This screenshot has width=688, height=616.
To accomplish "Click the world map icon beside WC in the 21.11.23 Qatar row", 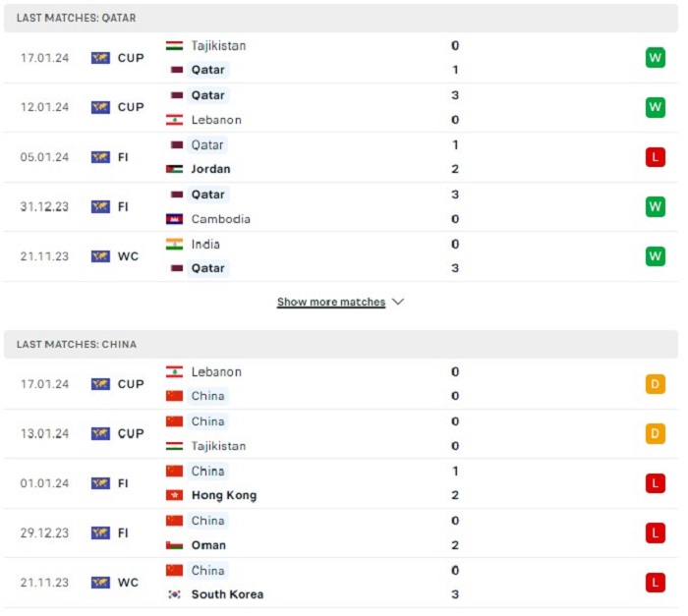I will coord(100,256).
